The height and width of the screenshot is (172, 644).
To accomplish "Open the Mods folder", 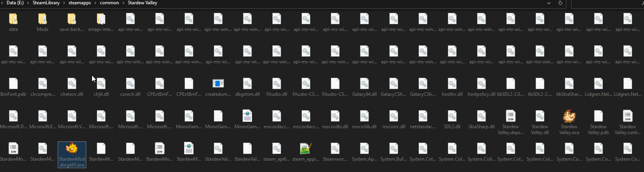I will coord(43,22).
